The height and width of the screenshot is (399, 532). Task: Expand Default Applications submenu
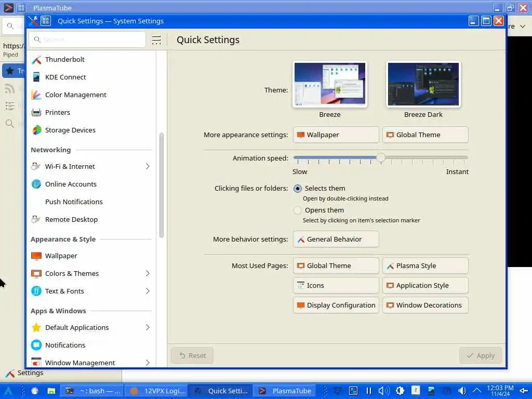point(148,327)
